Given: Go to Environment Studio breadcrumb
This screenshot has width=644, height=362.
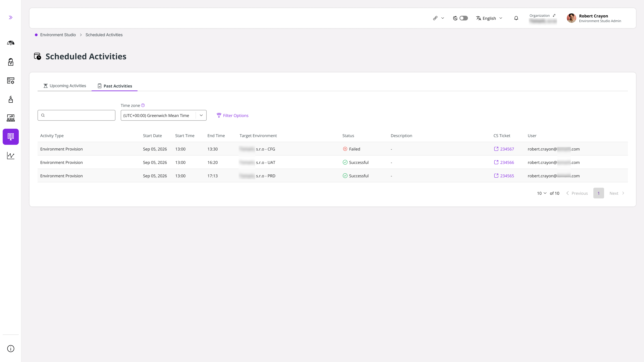Looking at the screenshot, I should click(x=58, y=35).
